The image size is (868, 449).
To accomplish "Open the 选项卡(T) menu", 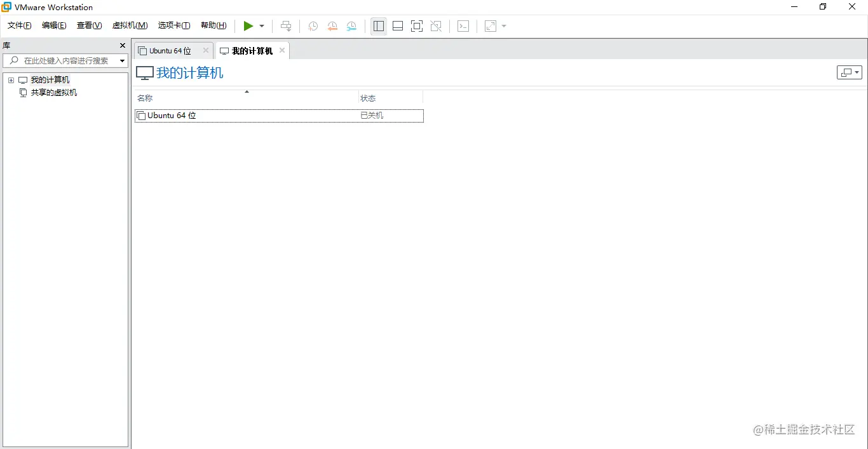I will pyautogui.click(x=174, y=25).
